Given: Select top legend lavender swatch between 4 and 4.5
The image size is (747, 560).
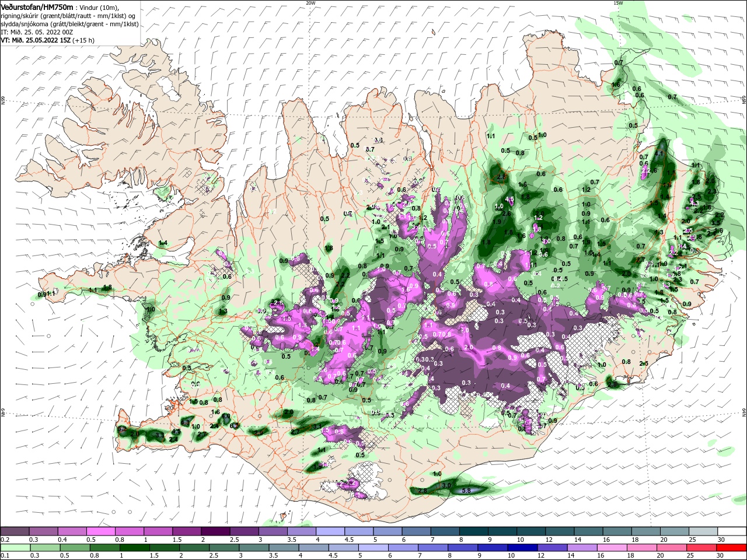Looking at the screenshot, I should (x=330, y=531).
